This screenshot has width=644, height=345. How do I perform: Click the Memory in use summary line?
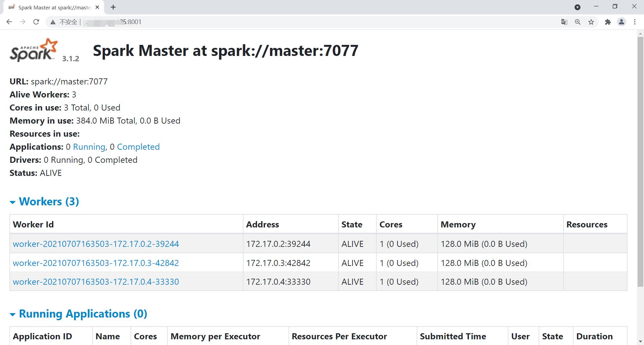95,121
